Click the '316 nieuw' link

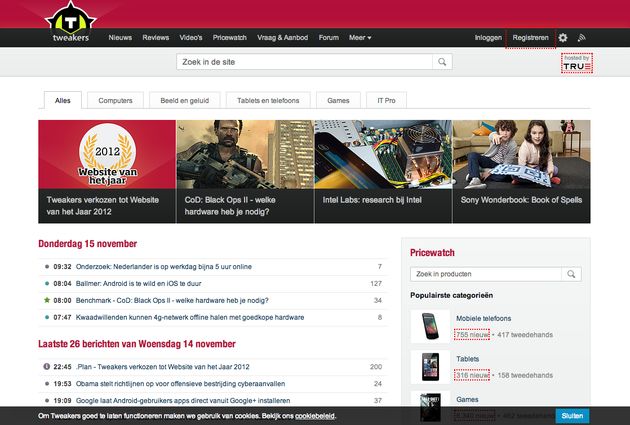coord(472,375)
